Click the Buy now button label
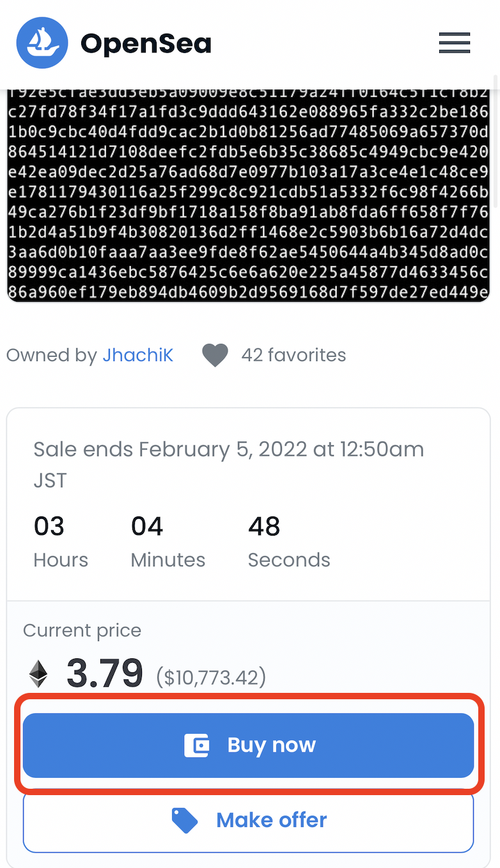The image size is (500, 868). 272,745
